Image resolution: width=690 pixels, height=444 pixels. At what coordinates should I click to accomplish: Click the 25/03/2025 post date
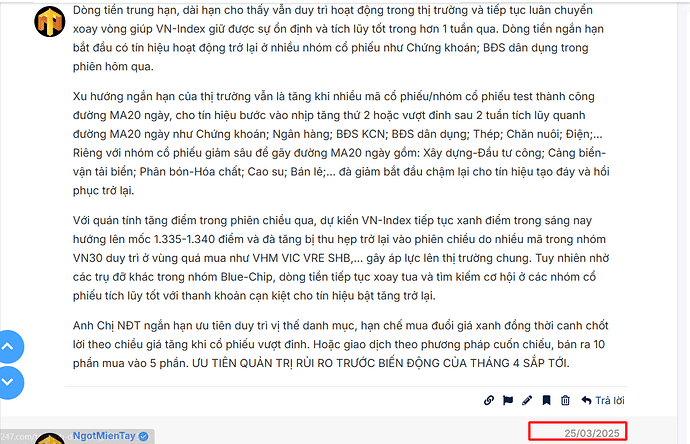coord(592,433)
